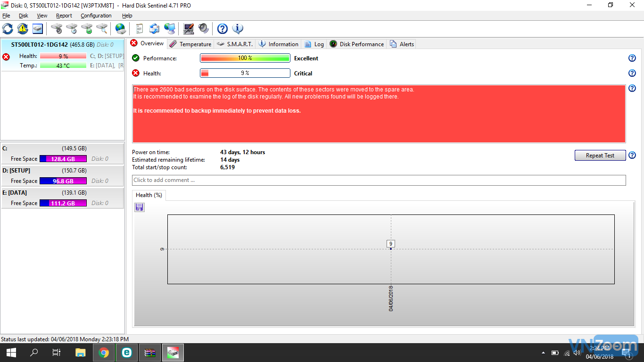Screen dimensions: 644x362
Task: Open the Configuration menu
Action: 96,16
